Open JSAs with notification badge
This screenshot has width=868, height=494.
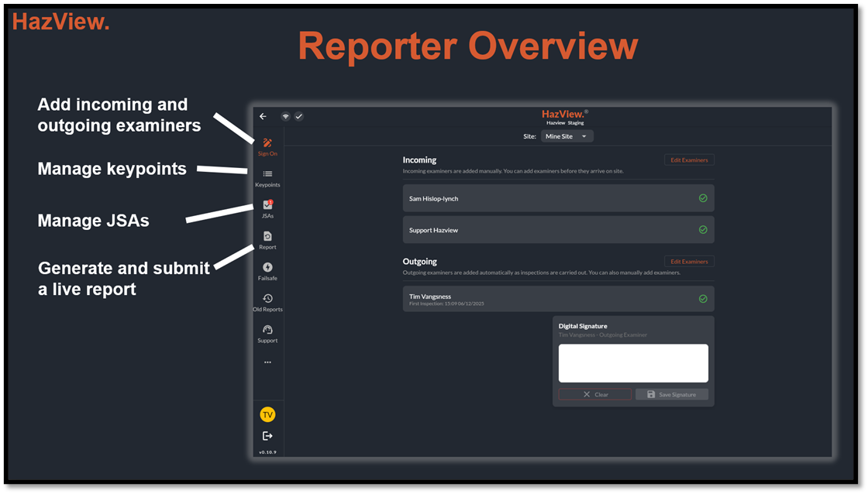pos(267,206)
